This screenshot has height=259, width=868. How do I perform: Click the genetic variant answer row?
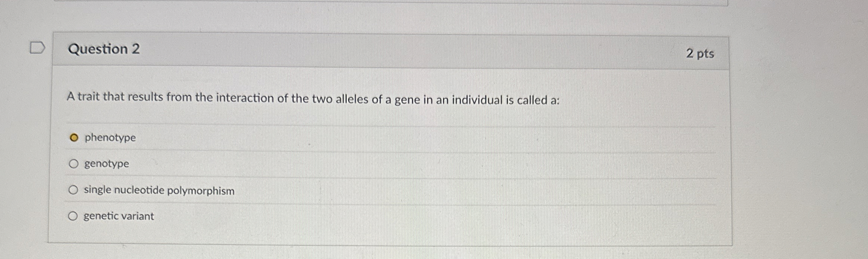coord(225,215)
